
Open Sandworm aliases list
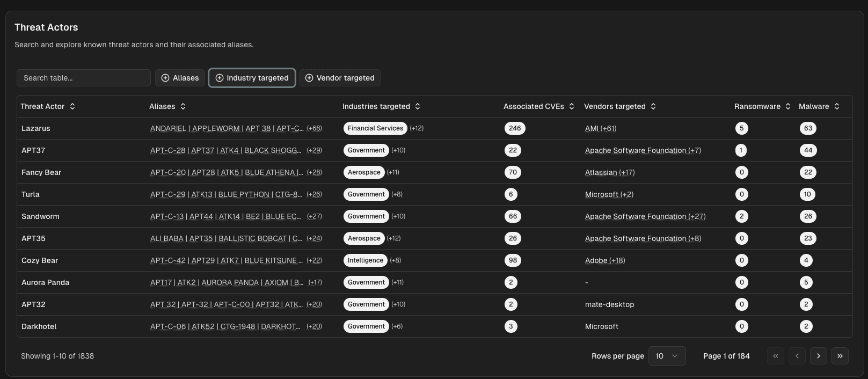225,216
